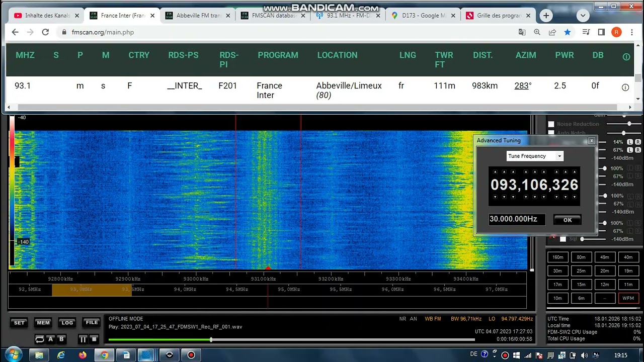The height and width of the screenshot is (362, 644).
Task: Open Windows Explorer from taskbar
Action: (39, 355)
